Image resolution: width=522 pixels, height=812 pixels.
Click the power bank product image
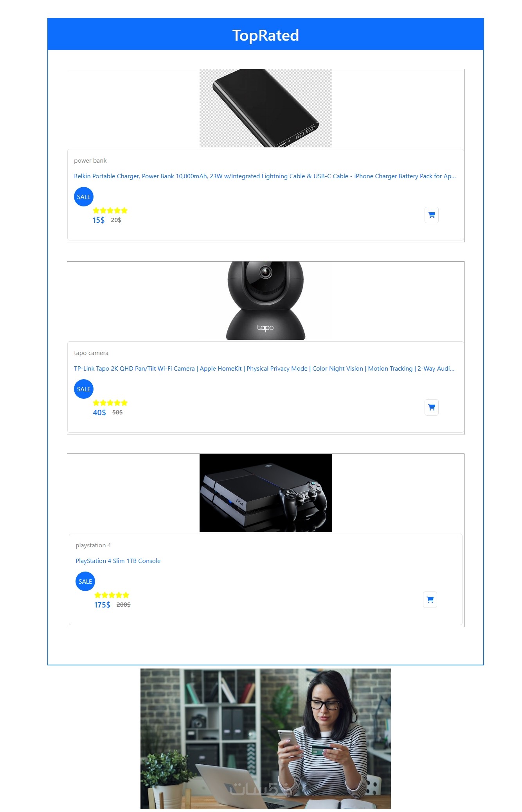pyautogui.click(x=266, y=108)
